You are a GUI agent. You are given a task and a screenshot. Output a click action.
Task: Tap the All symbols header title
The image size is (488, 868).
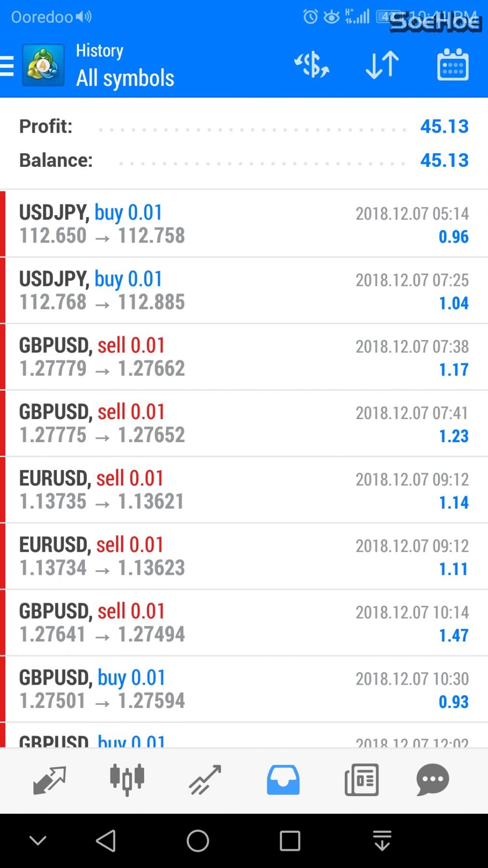125,78
